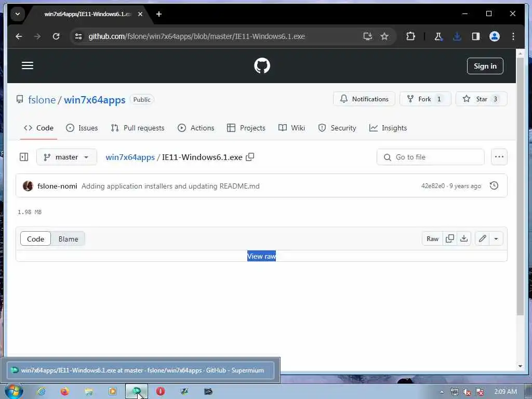Open fslone-nomi author avatar
Viewport: 532px width, 399px height.
point(28,186)
